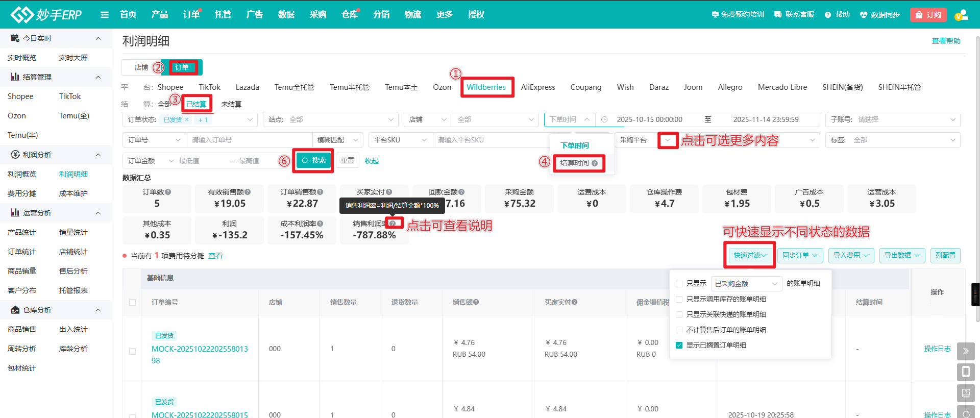Open the 订单状态 dropdown
The height and width of the screenshot is (418, 980).
pos(190,119)
